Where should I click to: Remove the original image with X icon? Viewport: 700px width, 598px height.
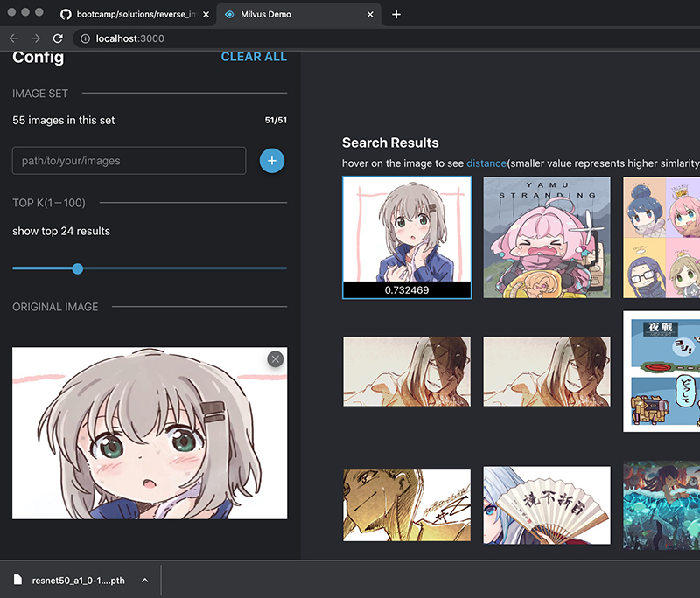(276, 359)
